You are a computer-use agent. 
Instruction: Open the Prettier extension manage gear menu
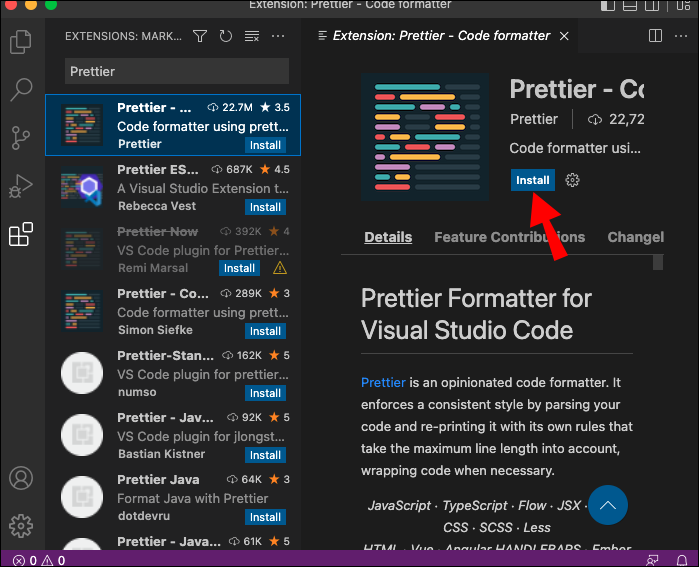(x=572, y=180)
